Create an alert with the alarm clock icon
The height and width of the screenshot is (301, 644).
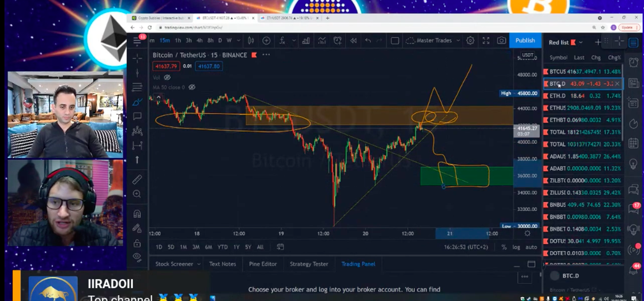coord(338,40)
